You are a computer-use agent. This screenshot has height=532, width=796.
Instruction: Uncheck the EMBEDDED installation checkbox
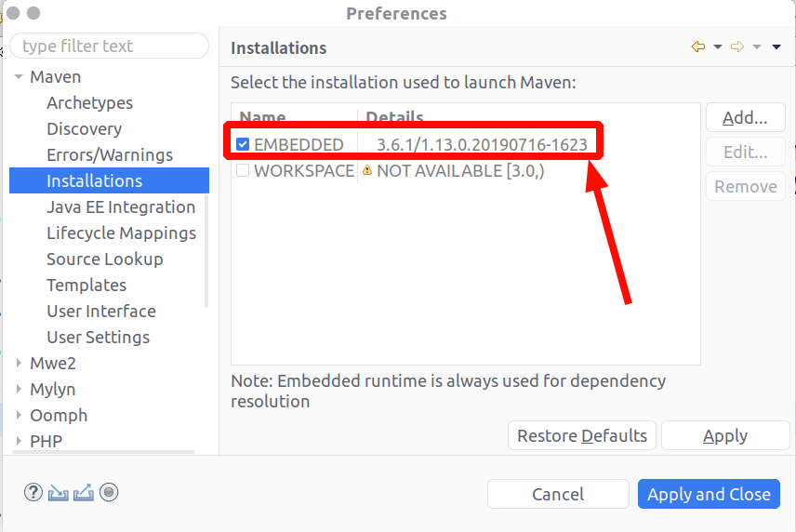(243, 144)
